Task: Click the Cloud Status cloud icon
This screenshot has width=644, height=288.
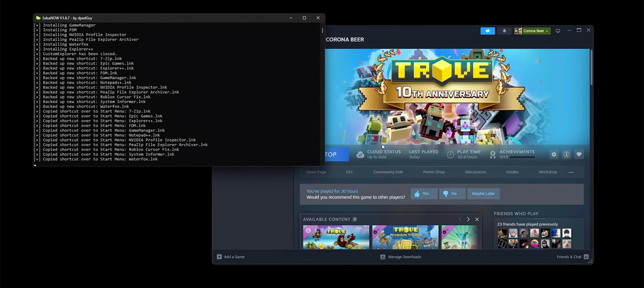Action: 361,154
